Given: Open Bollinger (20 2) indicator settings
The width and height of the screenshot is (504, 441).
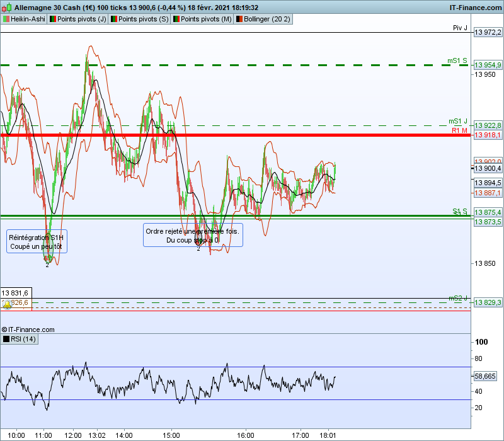Looking at the screenshot, I should (263, 19).
